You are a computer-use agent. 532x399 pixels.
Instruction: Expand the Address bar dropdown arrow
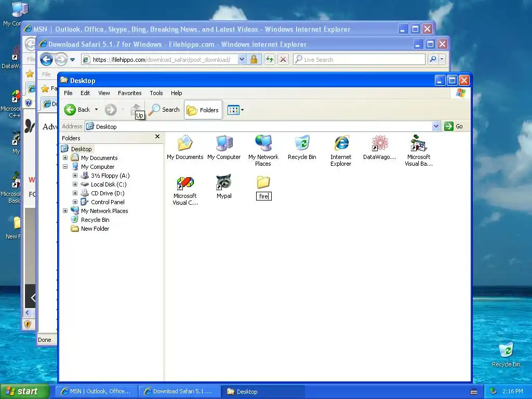(436, 127)
